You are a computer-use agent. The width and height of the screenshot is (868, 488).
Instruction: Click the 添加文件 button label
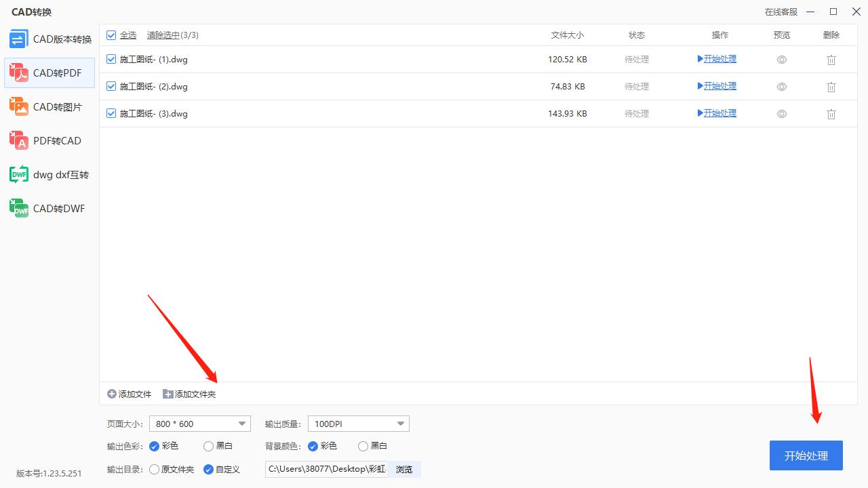135,394
